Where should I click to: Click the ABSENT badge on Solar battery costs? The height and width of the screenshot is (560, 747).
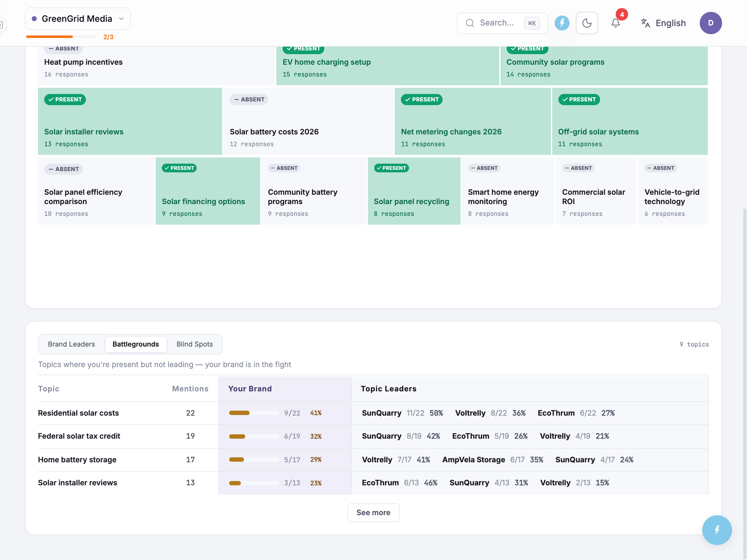tap(249, 100)
